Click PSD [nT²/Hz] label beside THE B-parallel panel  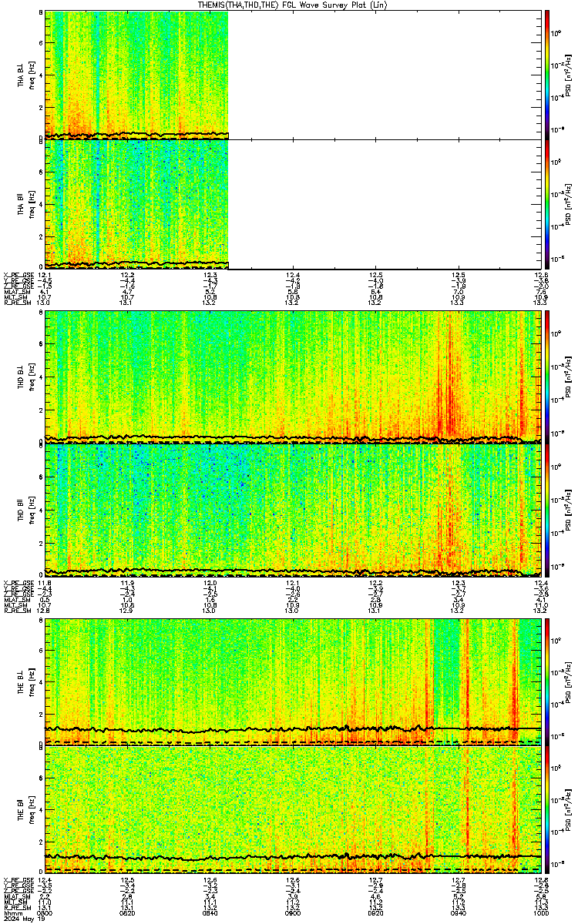569,809
